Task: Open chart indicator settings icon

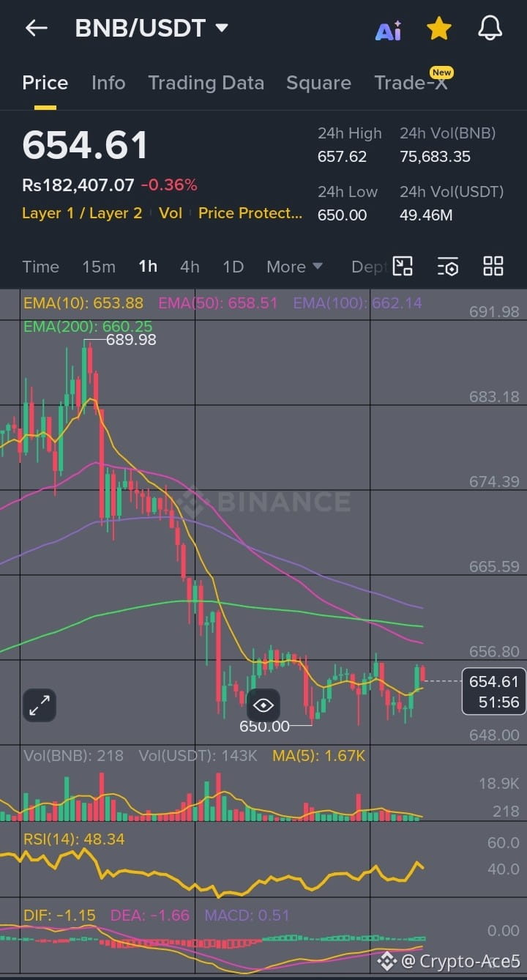Action: [x=448, y=266]
